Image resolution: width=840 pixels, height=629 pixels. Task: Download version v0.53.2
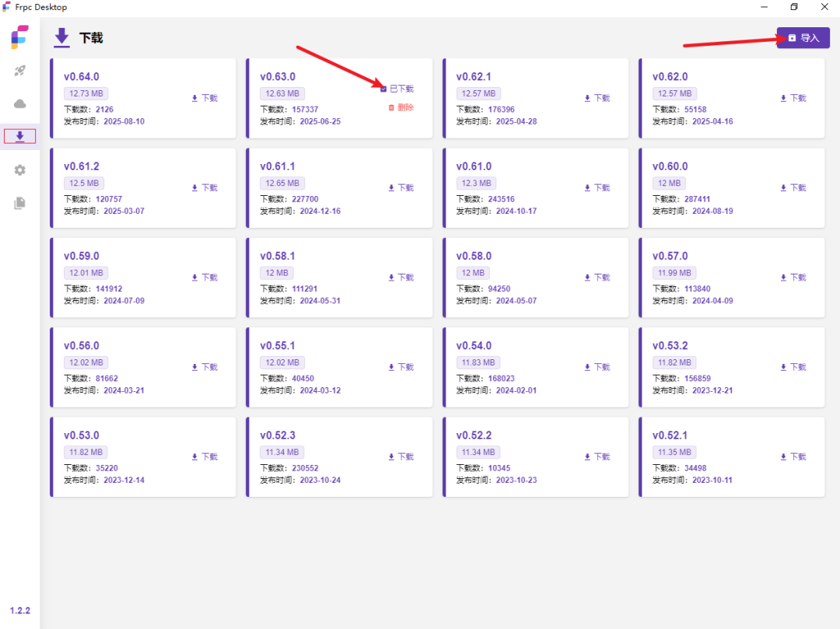pos(793,367)
